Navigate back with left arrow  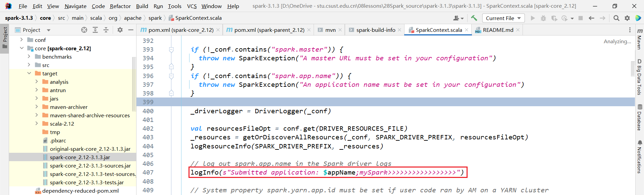pos(591,18)
